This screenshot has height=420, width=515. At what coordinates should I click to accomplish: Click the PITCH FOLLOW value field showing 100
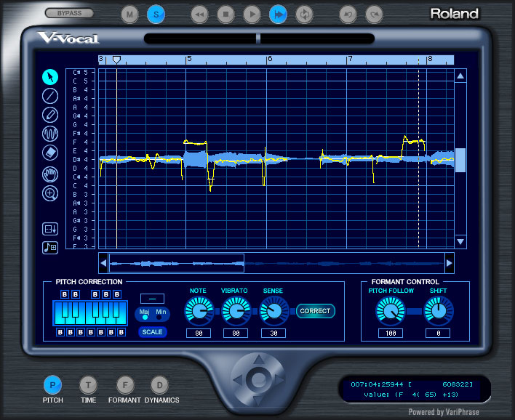pyautogui.click(x=391, y=333)
